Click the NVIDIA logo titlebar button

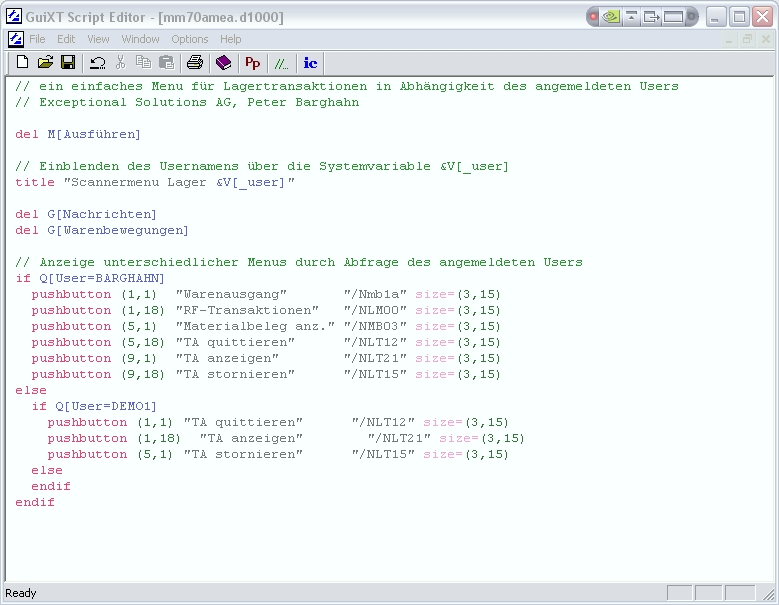click(x=611, y=17)
